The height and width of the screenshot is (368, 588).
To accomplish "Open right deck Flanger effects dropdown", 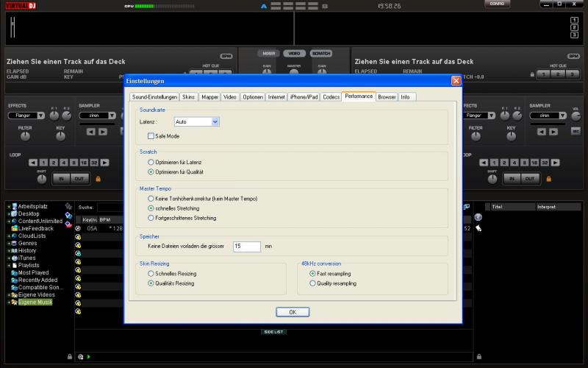I will point(491,116).
